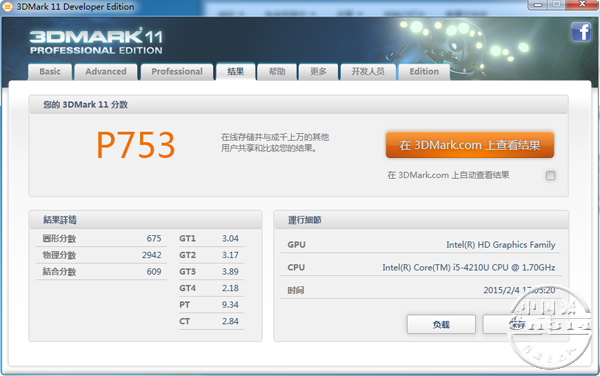This screenshot has width=600, height=376.
Task: Click orange 在 3DMark.com 上查看结果 button
Action: click(x=470, y=145)
